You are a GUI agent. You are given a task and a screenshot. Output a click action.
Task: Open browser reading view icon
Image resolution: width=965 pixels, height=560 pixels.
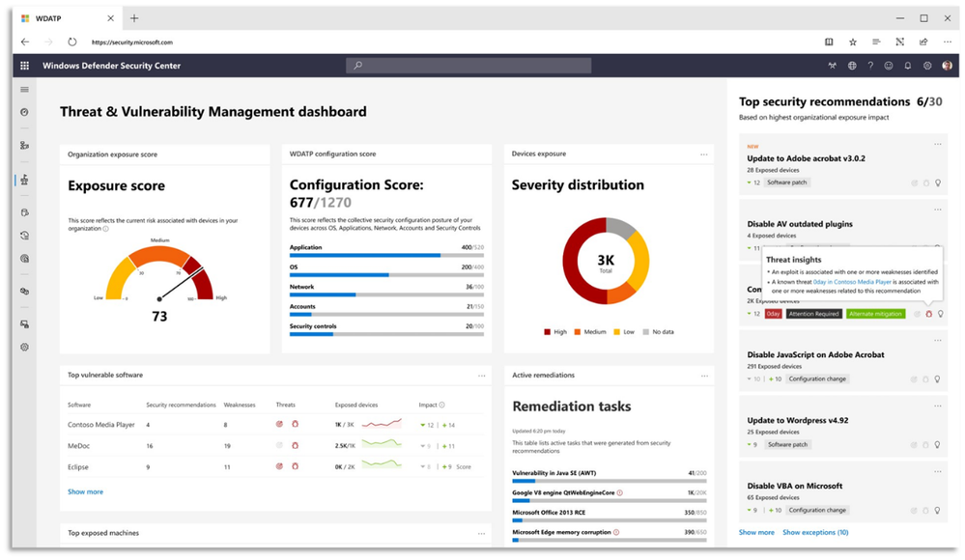pos(829,42)
